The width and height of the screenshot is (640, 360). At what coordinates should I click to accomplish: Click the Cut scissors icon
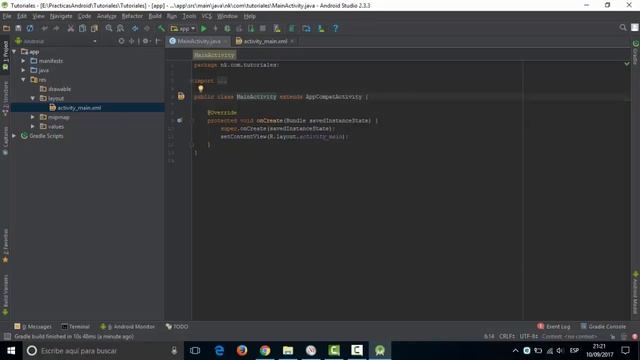click(71, 29)
